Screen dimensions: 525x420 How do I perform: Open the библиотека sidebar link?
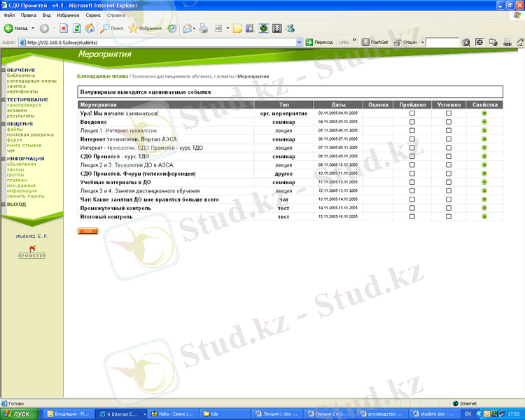pos(21,76)
